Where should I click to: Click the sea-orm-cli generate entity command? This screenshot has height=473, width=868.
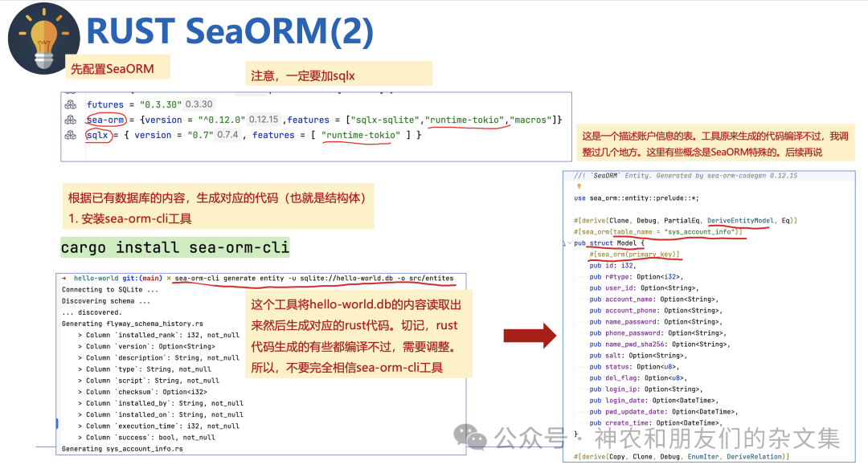[x=314, y=279]
